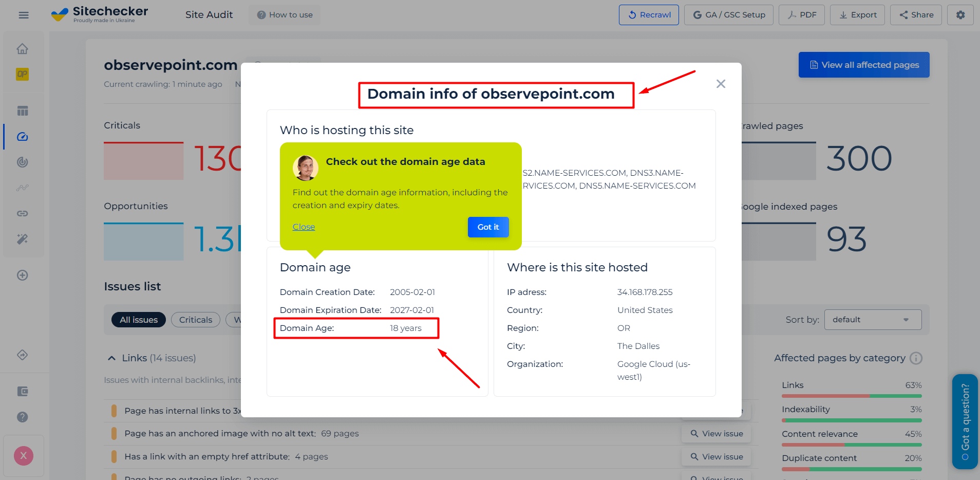980x480 pixels.
Task: Open the help question mark sidebar icon
Action: pos(22,417)
